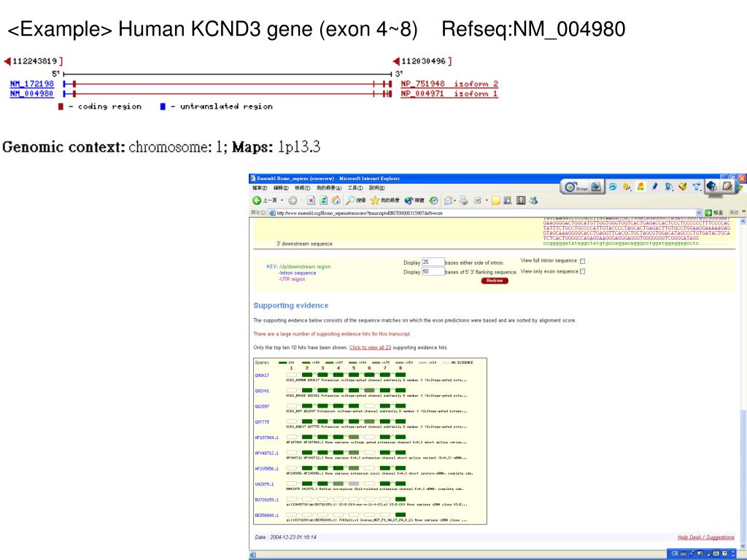Open the Tools menu (工具)
This screenshot has width=747, height=560.
coord(355,188)
